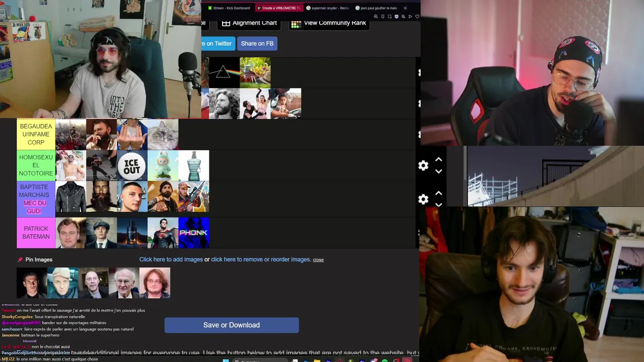Screen dimensions: 644x362
Task: Click the ICE OUT badge image
Action: point(132,165)
